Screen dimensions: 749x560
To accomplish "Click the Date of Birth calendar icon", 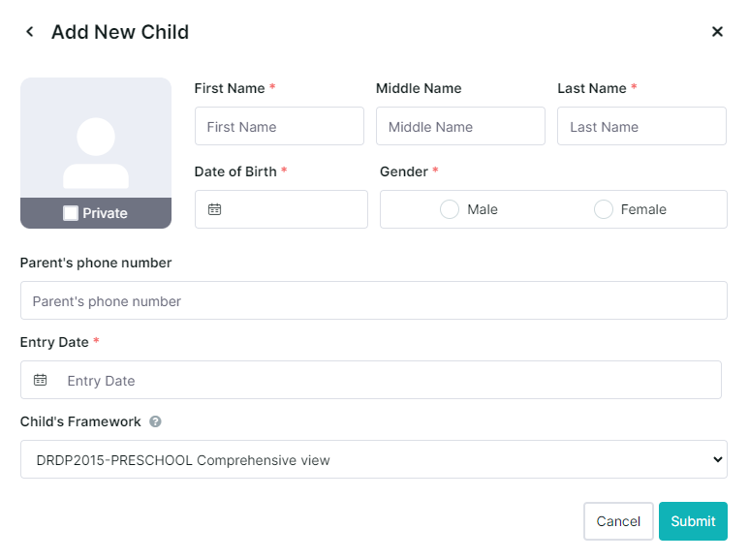I will point(214,209).
